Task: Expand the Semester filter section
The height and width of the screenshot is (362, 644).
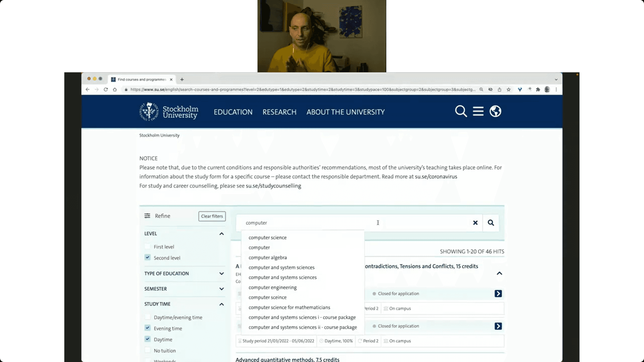Action: coord(221,289)
